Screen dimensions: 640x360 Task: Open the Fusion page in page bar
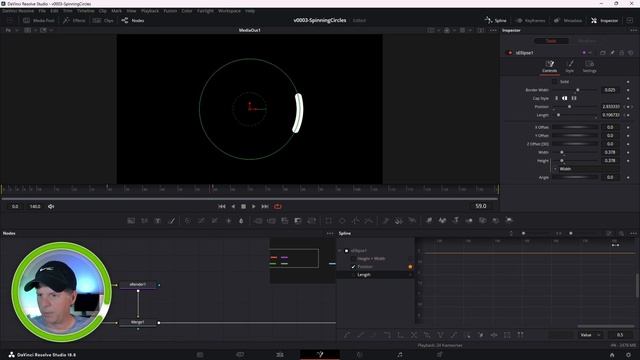coord(320,355)
